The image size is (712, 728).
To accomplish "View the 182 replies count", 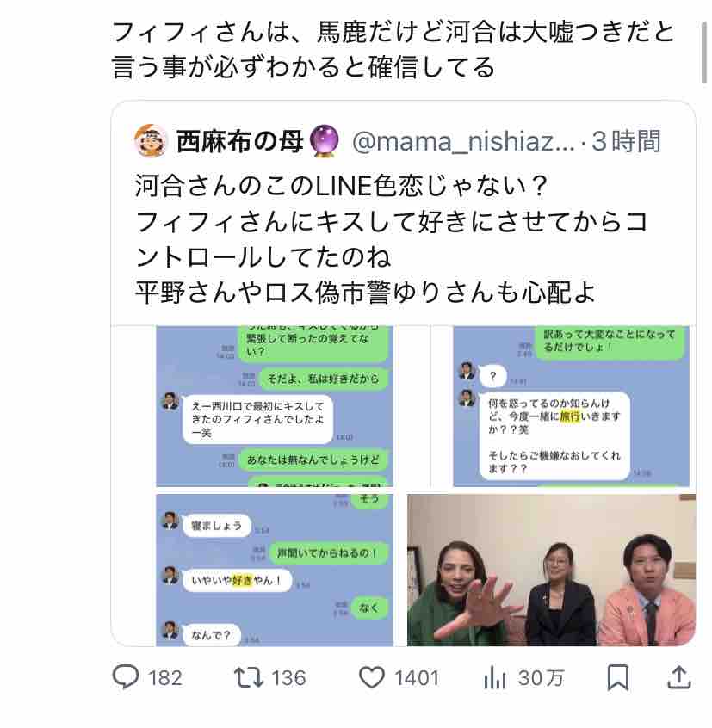I will (x=165, y=678).
